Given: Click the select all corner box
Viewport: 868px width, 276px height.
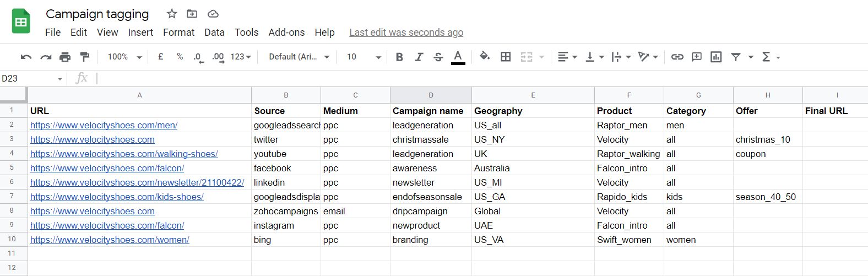Looking at the screenshot, I should (13, 95).
